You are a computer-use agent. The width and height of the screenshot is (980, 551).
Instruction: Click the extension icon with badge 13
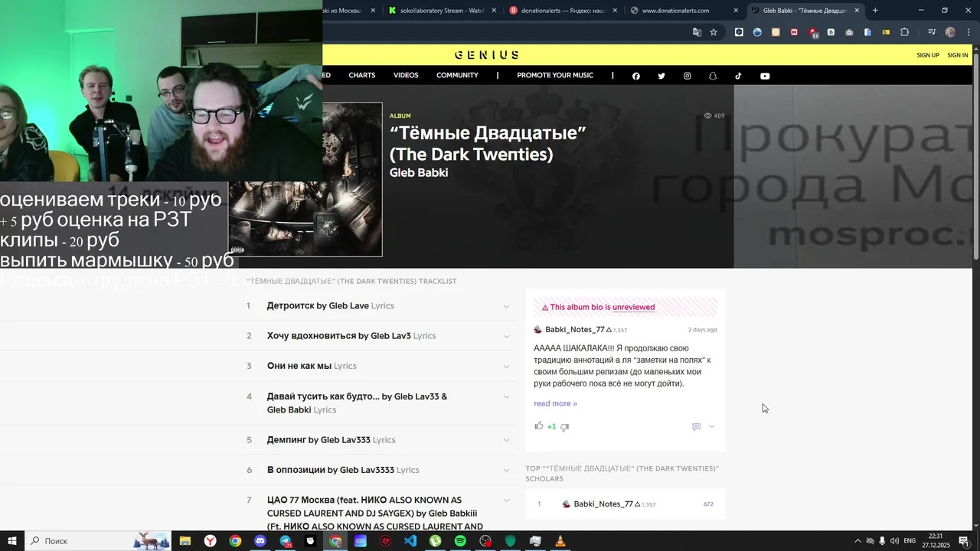(813, 32)
